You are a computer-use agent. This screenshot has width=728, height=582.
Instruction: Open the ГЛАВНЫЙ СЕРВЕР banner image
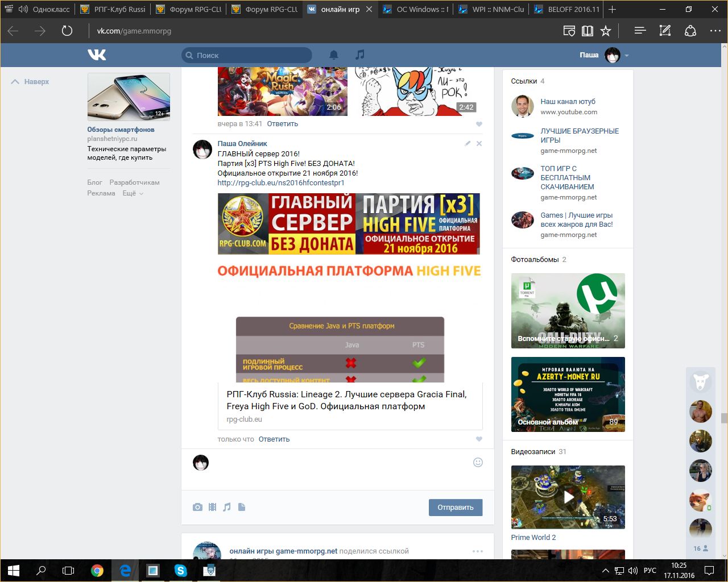click(349, 224)
